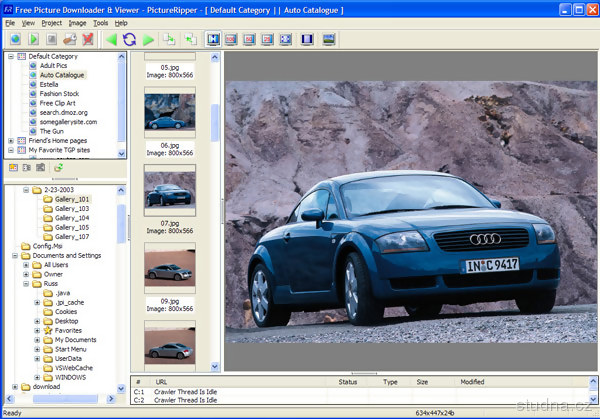Select the 07.jpg thumbnail

coord(169,192)
